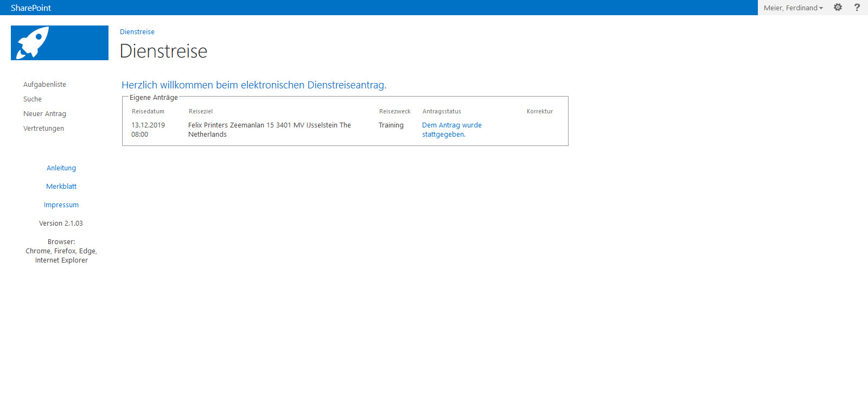Screen dimensions: 868x409
Task: Expand the Meier, Ferdinand user menu
Action: click(793, 8)
